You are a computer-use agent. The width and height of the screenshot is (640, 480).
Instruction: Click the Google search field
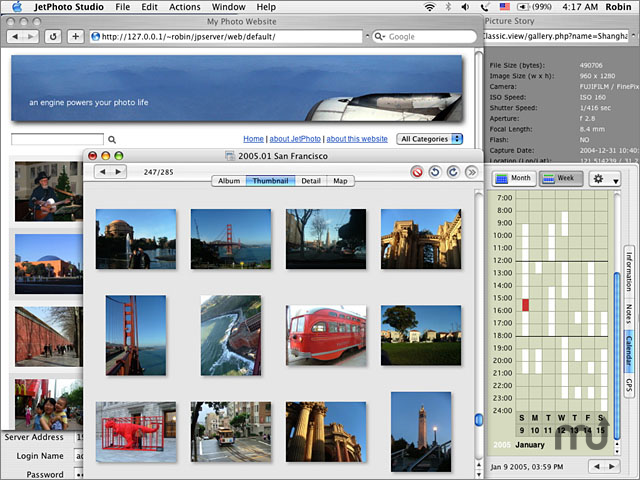click(424, 37)
